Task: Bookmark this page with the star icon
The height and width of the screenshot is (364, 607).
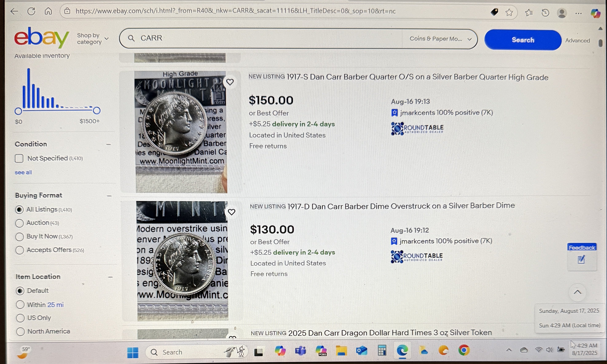Action: 509,12
